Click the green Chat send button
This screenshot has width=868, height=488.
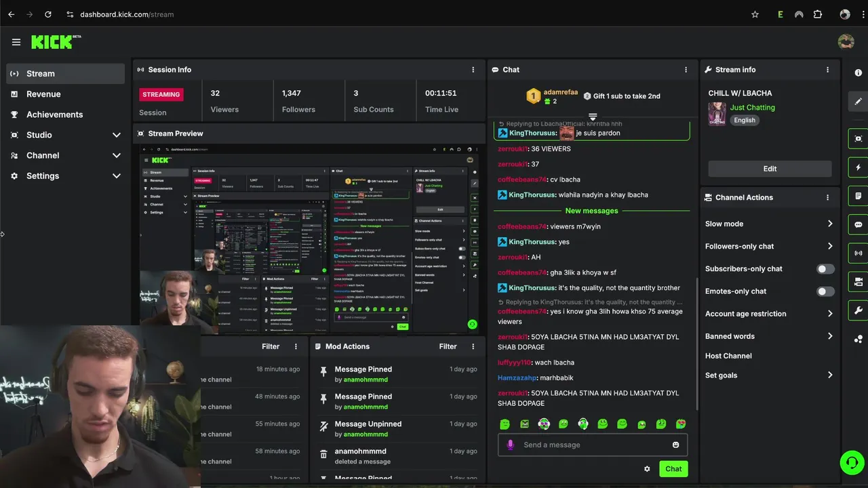(x=673, y=469)
